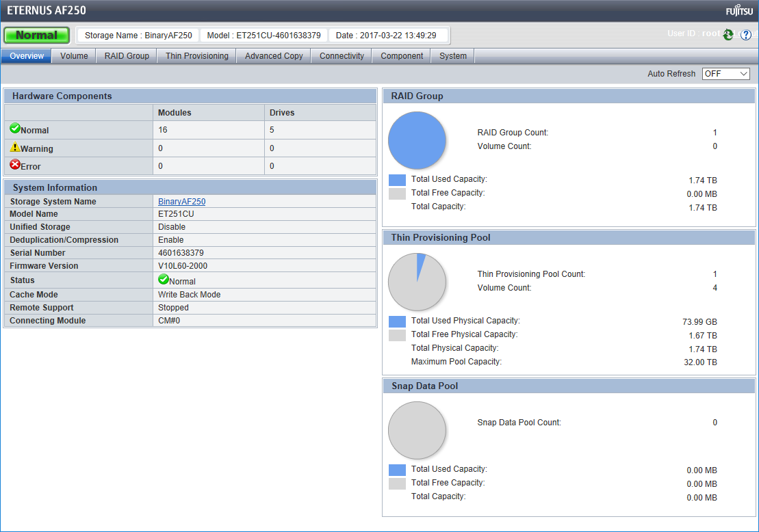This screenshot has height=532, width=759.
Task: Click gray swatch for RAID Total Free Capacity
Action: (397, 194)
